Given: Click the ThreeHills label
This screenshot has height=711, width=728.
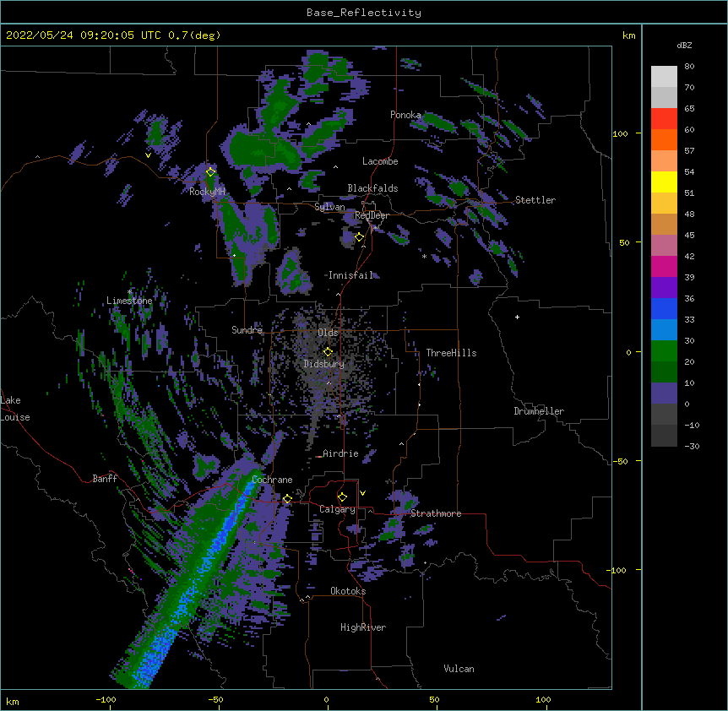Looking at the screenshot, I should coord(451,353).
